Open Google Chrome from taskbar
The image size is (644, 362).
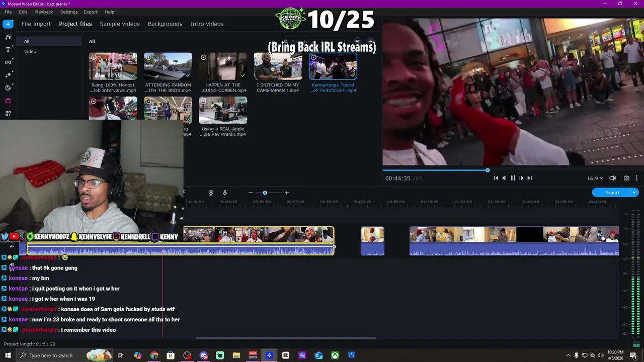tap(154, 355)
